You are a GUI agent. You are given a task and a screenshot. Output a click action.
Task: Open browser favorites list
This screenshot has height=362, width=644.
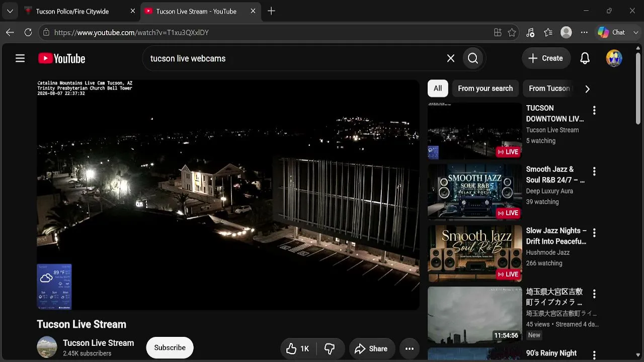click(x=548, y=32)
